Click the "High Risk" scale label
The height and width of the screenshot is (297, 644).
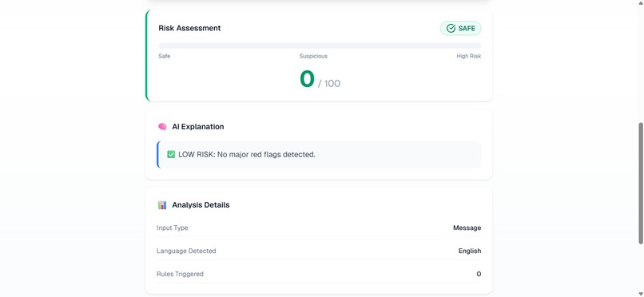click(469, 56)
